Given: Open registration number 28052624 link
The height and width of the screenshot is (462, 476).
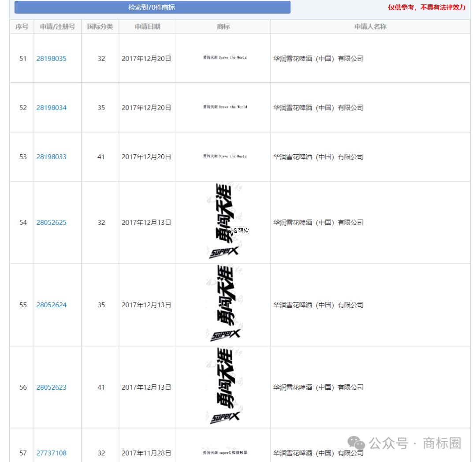Looking at the screenshot, I should point(51,305).
